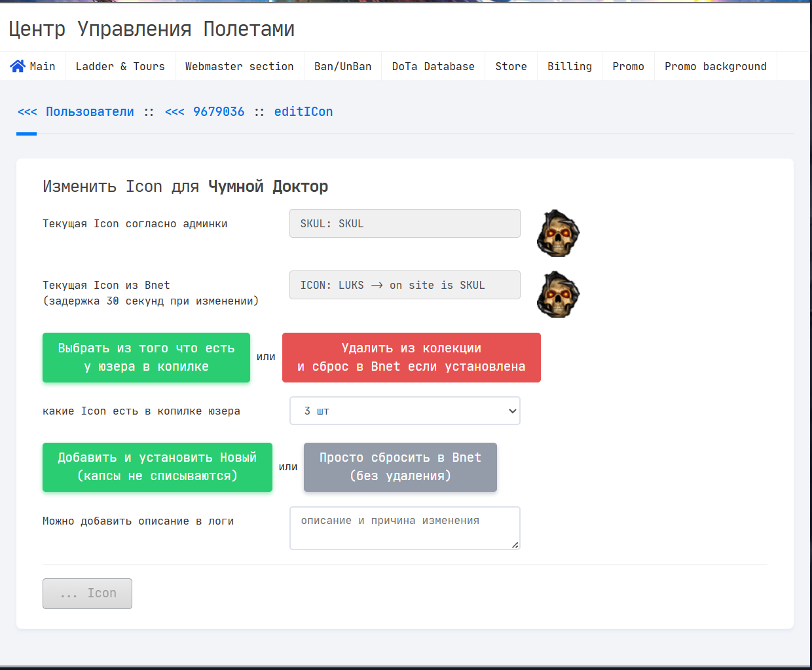The image size is (812, 670).
Task: Click label Текущая Icon согласно админки
Action: point(135,224)
